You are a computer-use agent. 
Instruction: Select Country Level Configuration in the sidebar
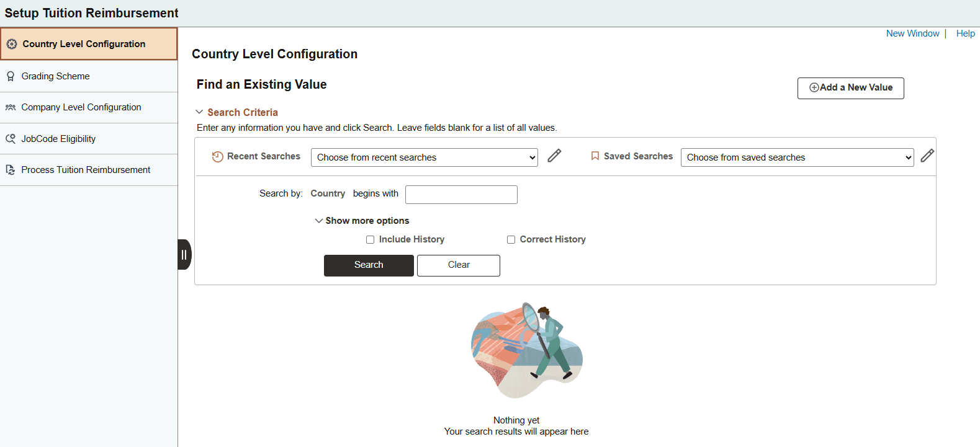[89, 44]
